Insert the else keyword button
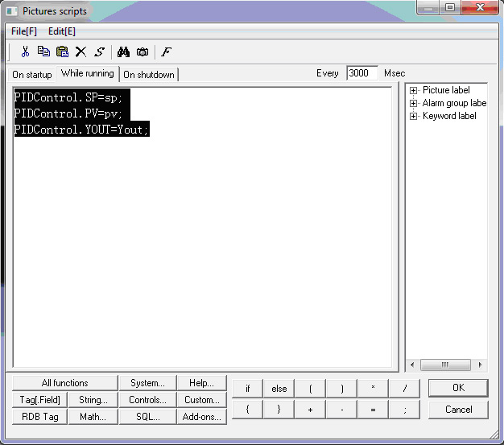This screenshot has height=445, width=504. [x=279, y=389]
